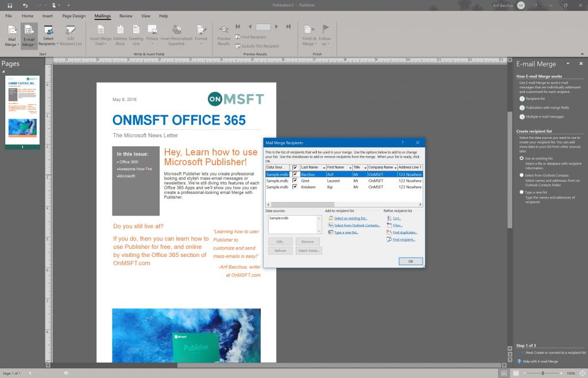Toggle the select-all recipients checkbox in header
Screen dimensions: 588x378
295,167
